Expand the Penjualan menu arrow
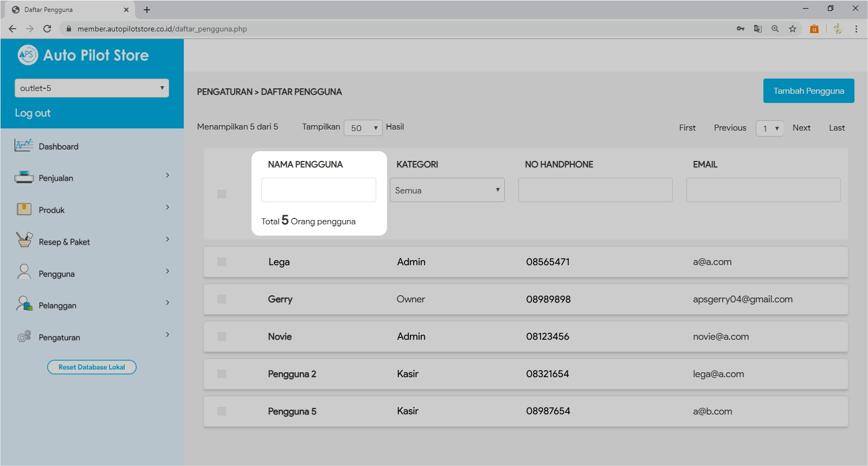Viewport: 868px width, 466px height. [168, 176]
